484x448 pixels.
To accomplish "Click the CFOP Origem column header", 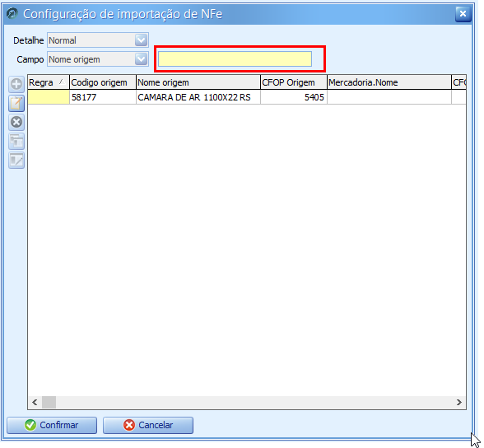I will coord(294,82).
